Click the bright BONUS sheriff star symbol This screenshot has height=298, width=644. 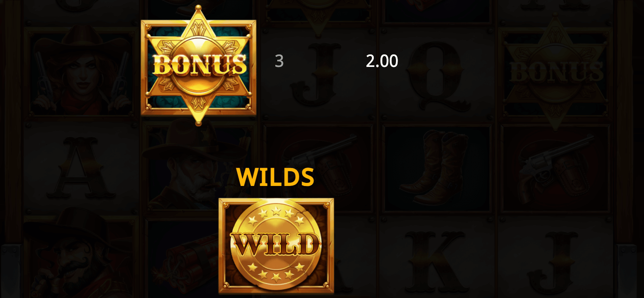199,66
